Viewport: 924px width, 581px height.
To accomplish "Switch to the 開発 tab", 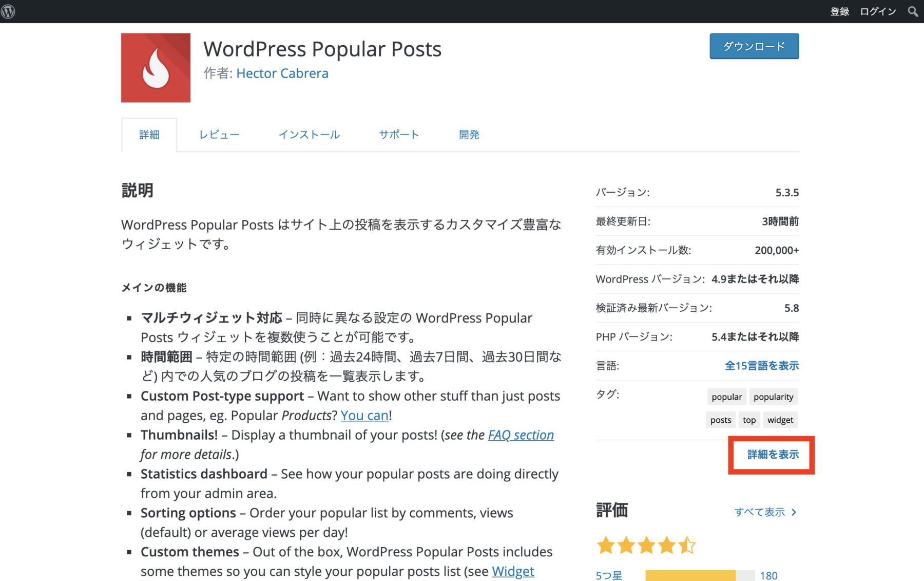I will pyautogui.click(x=469, y=135).
